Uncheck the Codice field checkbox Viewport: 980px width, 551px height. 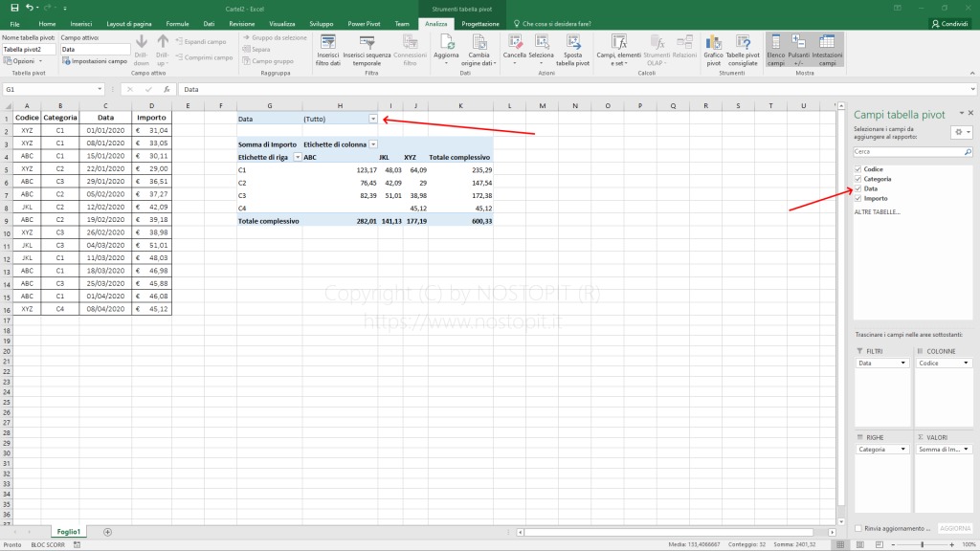coord(858,169)
